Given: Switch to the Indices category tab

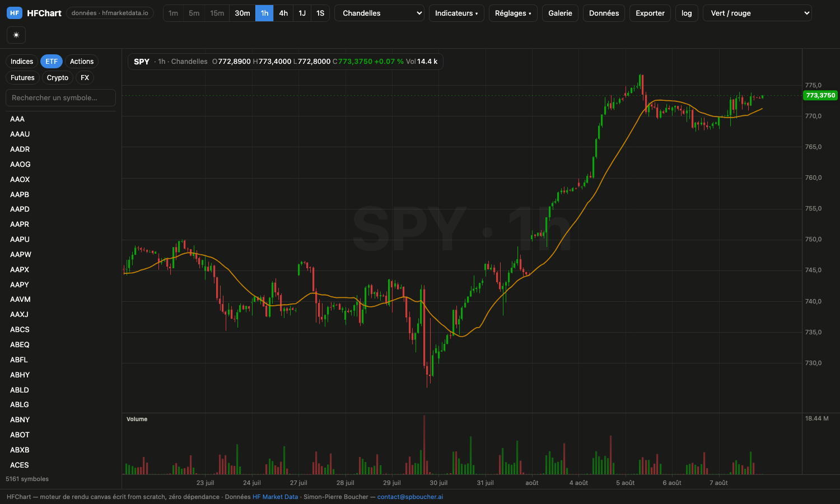Looking at the screenshot, I should click(x=22, y=62).
